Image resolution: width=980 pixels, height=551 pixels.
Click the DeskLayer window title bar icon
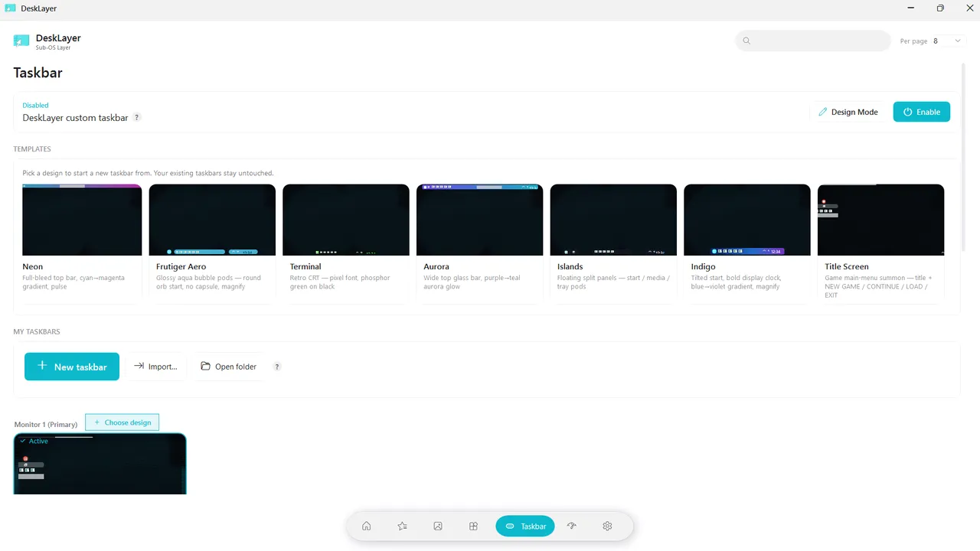11,8
